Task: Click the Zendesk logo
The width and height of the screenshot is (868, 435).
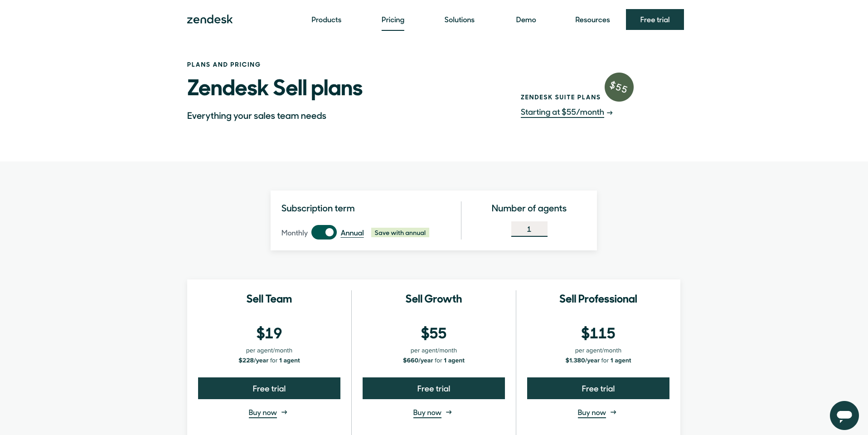Action: tap(210, 20)
